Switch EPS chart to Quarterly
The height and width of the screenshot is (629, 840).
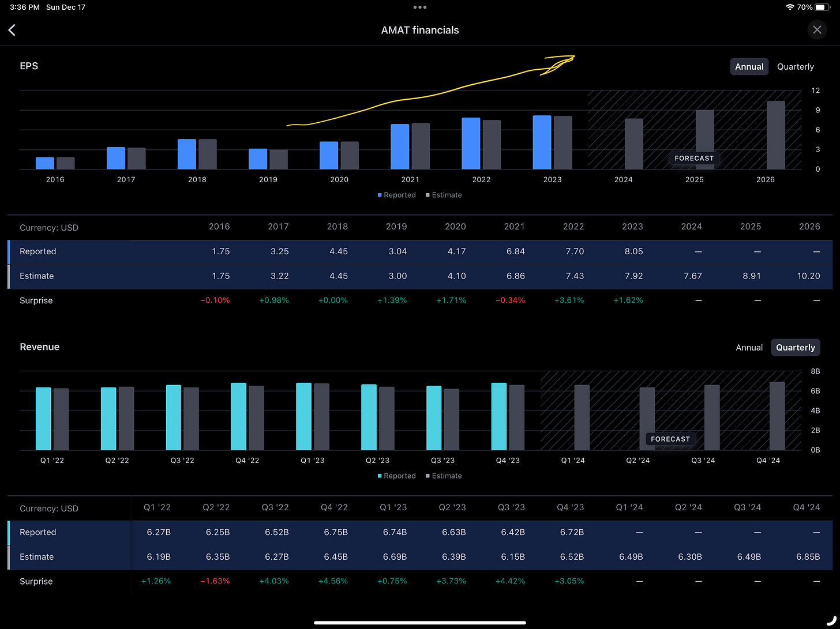tap(795, 67)
